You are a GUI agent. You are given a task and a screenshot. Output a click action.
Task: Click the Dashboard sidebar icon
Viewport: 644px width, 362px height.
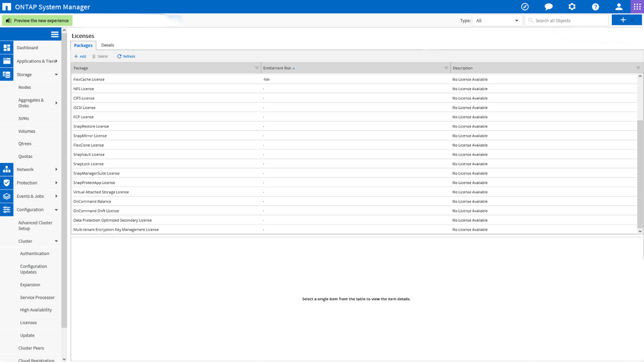(6, 48)
